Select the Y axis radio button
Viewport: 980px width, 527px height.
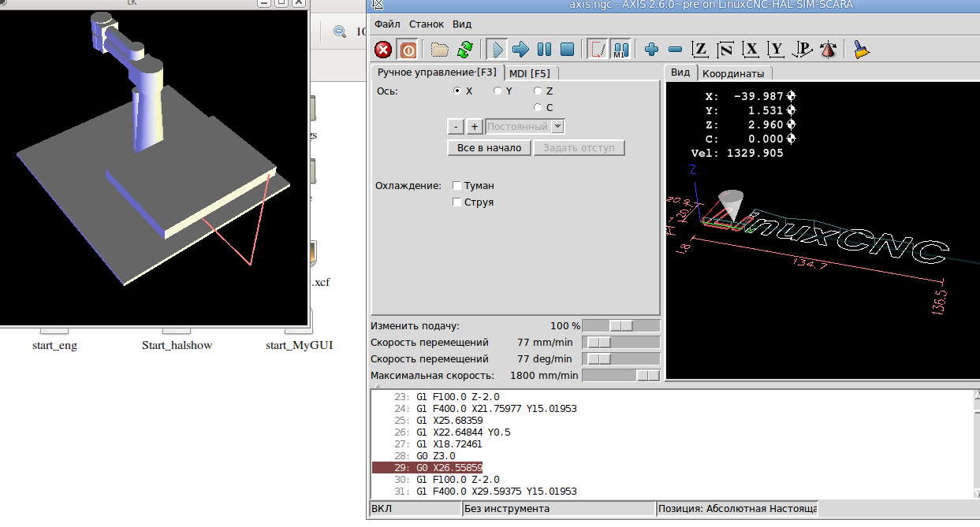click(497, 91)
